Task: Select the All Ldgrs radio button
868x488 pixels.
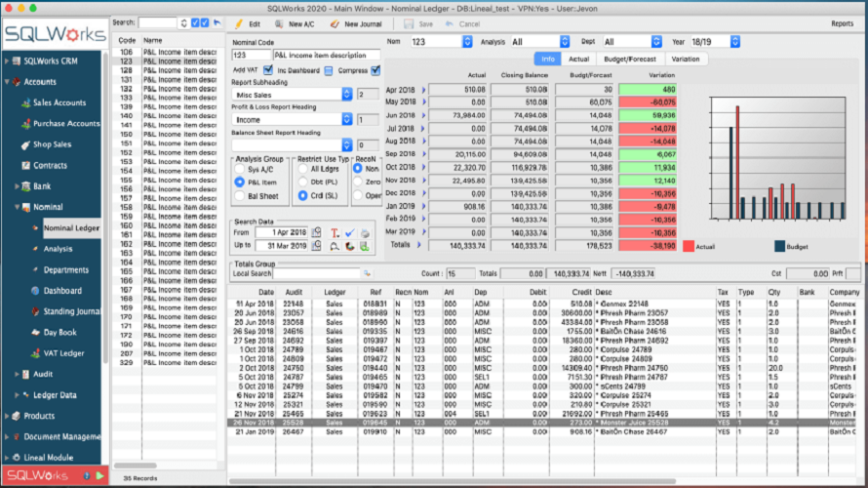Action: (x=302, y=169)
